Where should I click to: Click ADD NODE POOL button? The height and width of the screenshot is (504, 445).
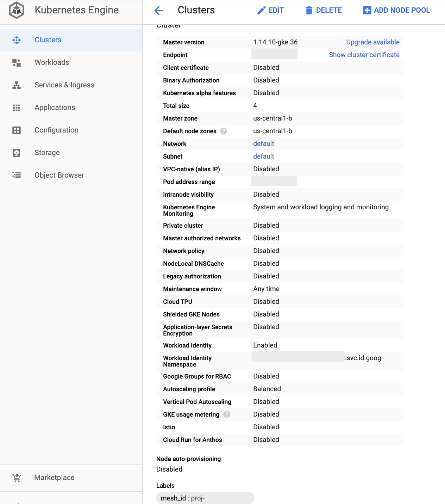[396, 10]
